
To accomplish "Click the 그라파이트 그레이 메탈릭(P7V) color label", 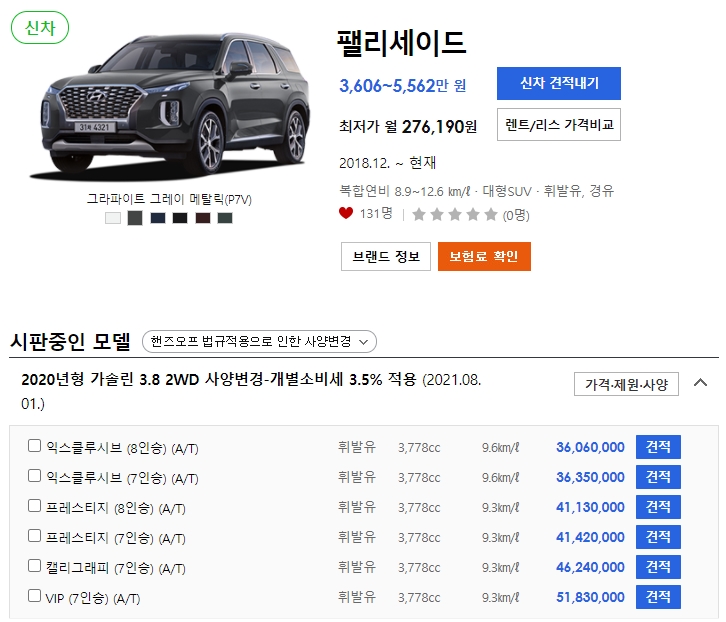I will (169, 199).
